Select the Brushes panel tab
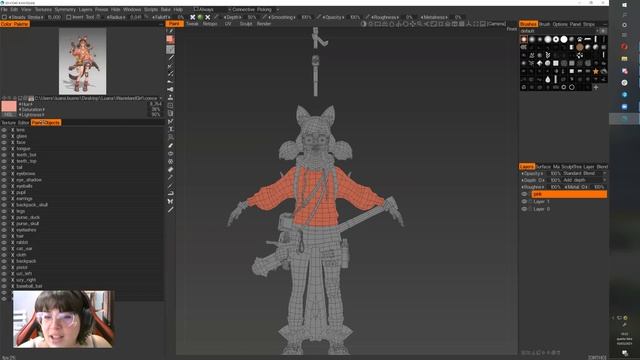 point(528,24)
